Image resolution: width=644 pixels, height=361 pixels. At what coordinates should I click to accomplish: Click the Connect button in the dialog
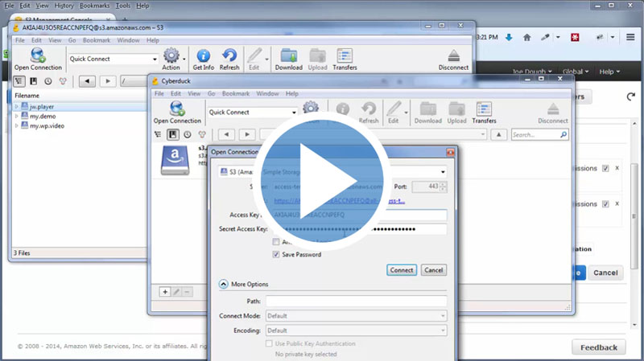(x=402, y=270)
